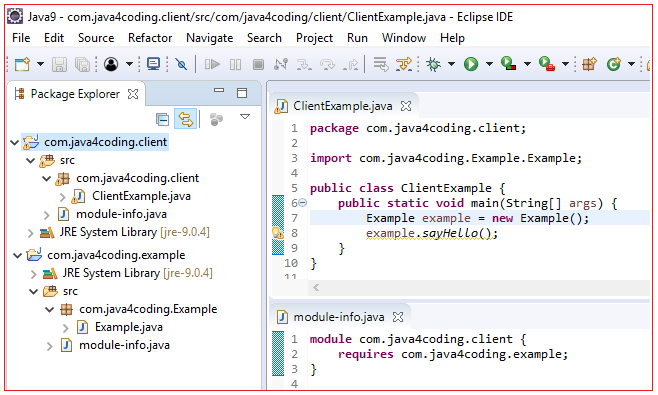
Task: Click the Save All toolbar icon
Action: tap(82, 64)
